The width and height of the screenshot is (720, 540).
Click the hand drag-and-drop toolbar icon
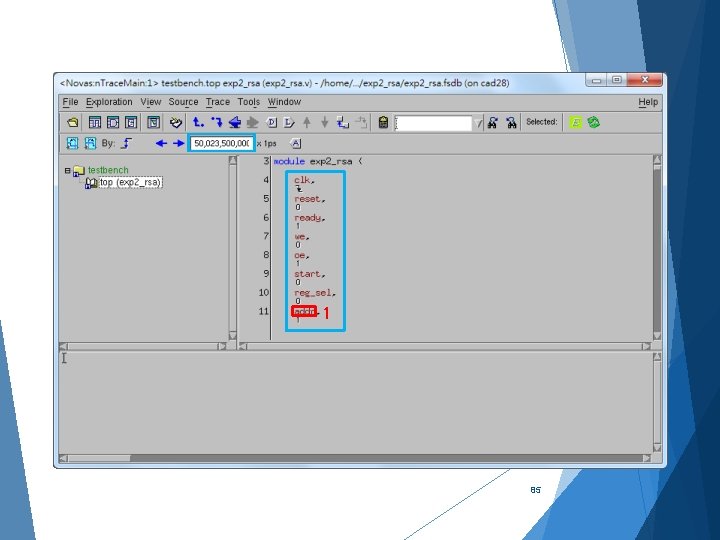pos(175,123)
